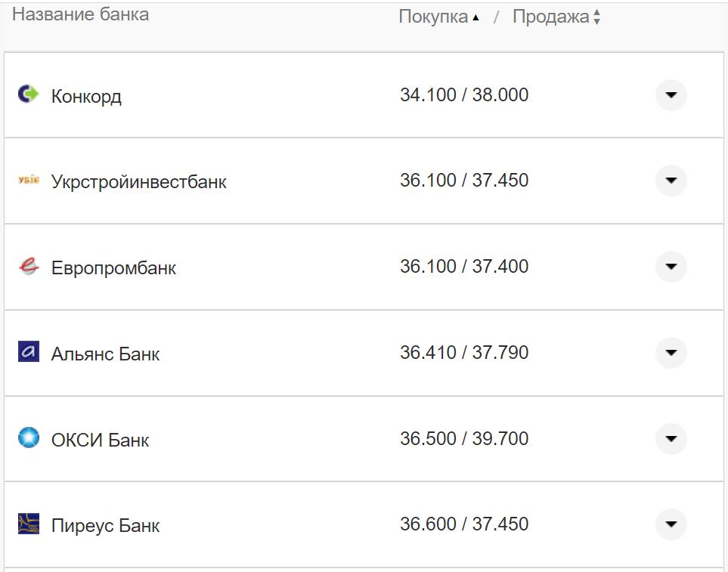Expand the Пиреус Банк row dropdown

(670, 524)
